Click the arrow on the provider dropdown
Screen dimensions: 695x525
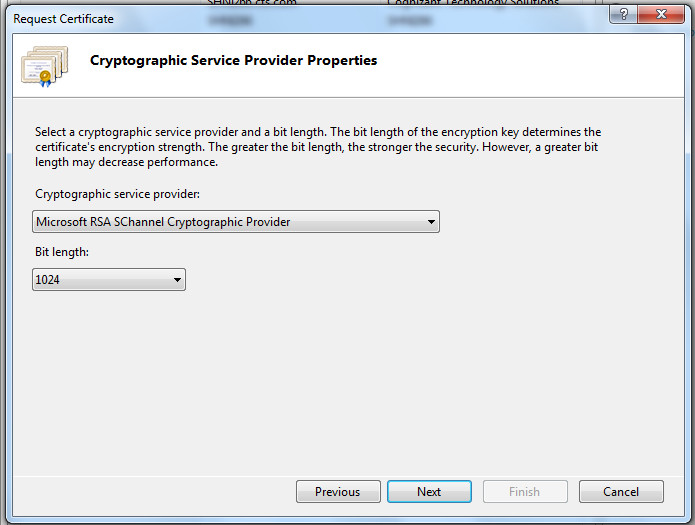[431, 222]
